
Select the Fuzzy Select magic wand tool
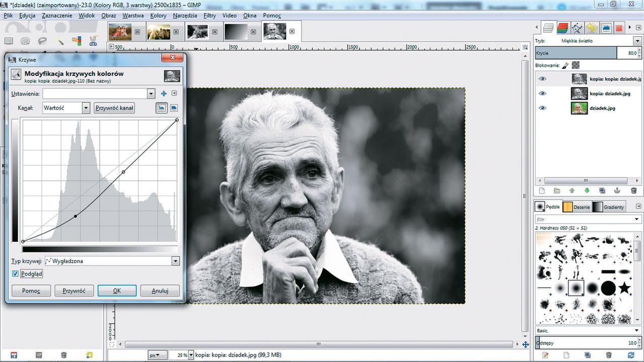click(x=60, y=41)
